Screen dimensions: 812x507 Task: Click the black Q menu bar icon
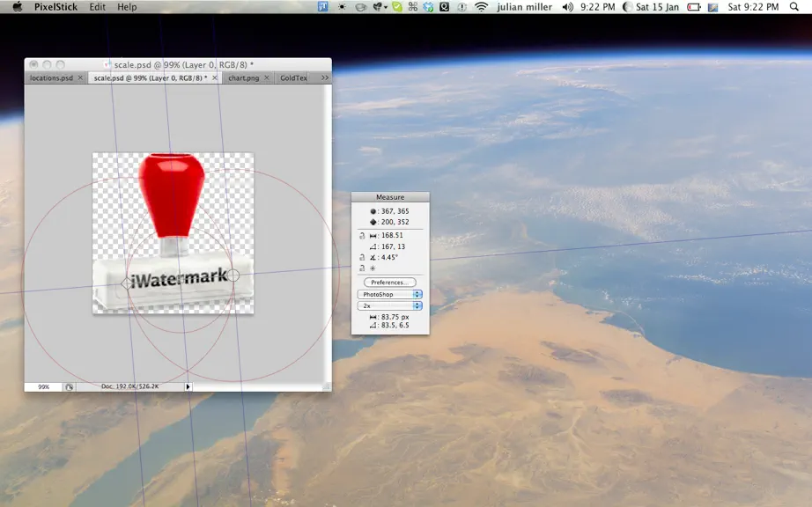[445, 7]
